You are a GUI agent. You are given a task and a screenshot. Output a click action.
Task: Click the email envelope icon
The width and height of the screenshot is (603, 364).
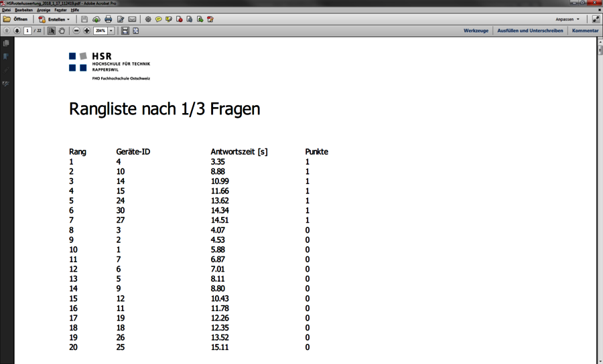tap(132, 19)
